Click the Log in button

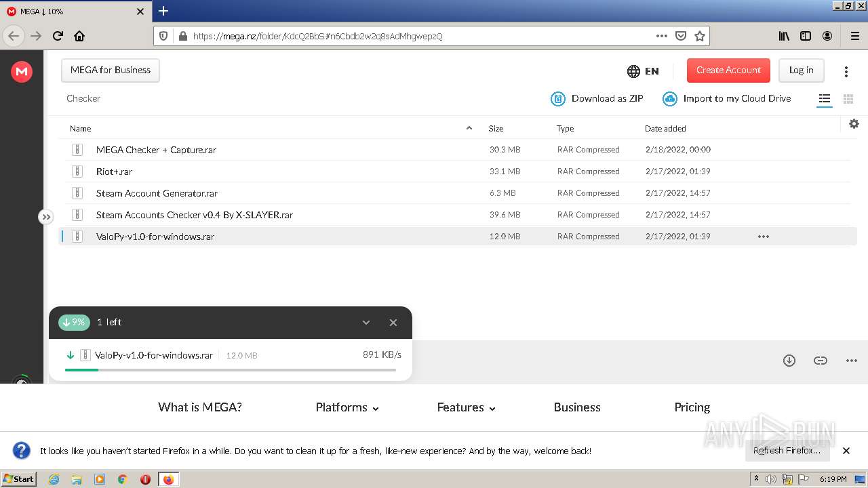coord(801,70)
